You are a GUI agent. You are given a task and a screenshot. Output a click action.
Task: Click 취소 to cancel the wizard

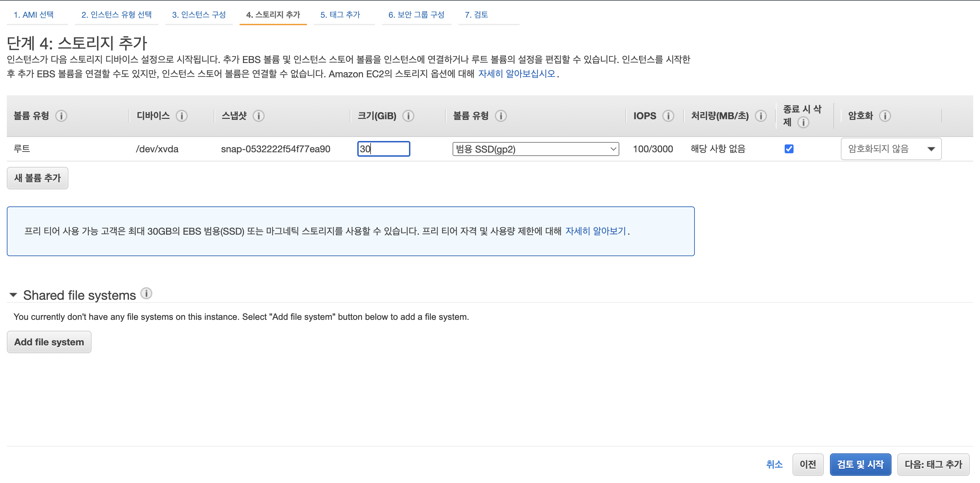point(774,464)
